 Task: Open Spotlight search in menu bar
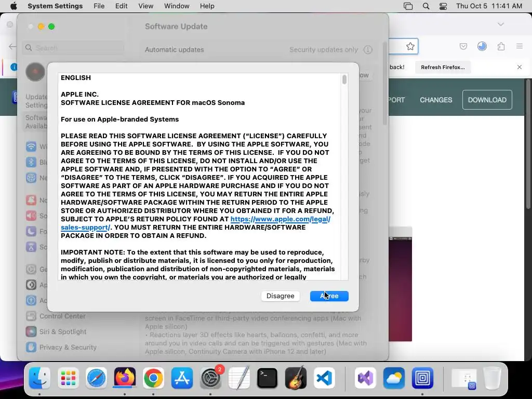pos(426,6)
